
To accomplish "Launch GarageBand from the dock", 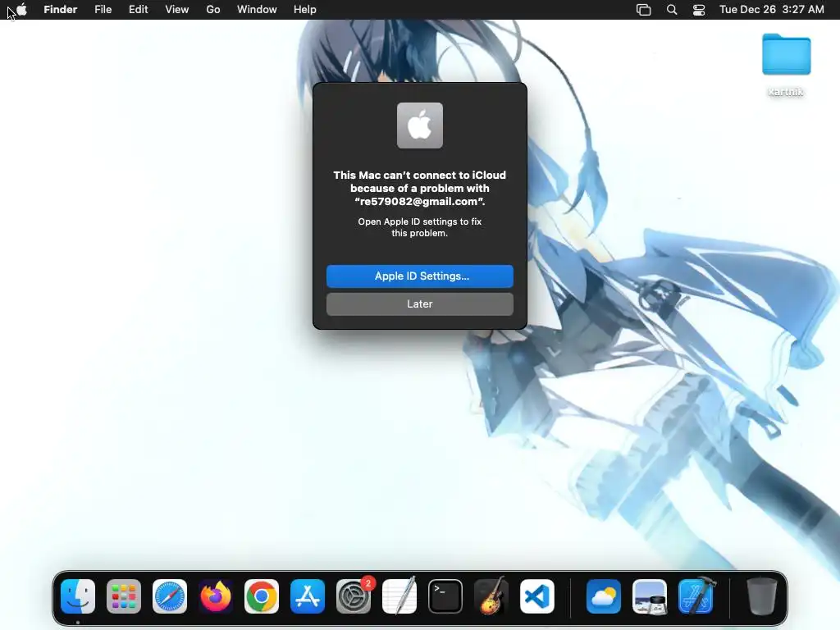I will coord(491,596).
